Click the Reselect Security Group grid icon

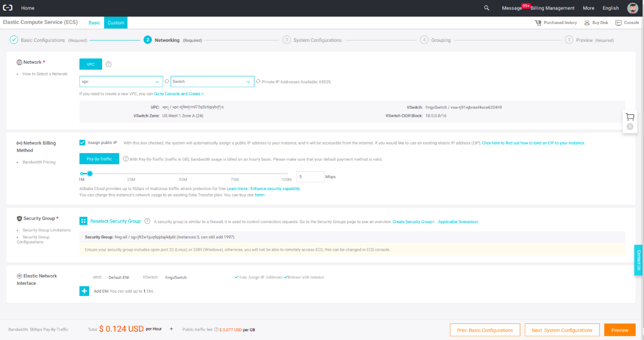83,221
